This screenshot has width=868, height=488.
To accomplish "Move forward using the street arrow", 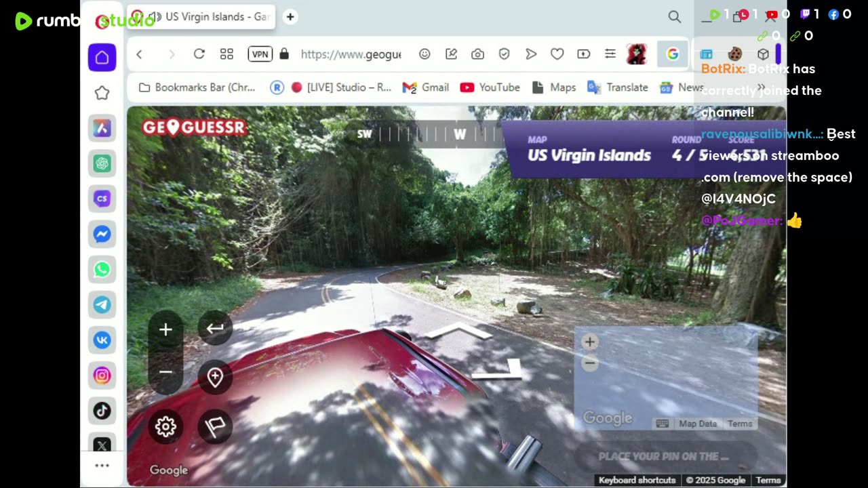I will pos(458,331).
